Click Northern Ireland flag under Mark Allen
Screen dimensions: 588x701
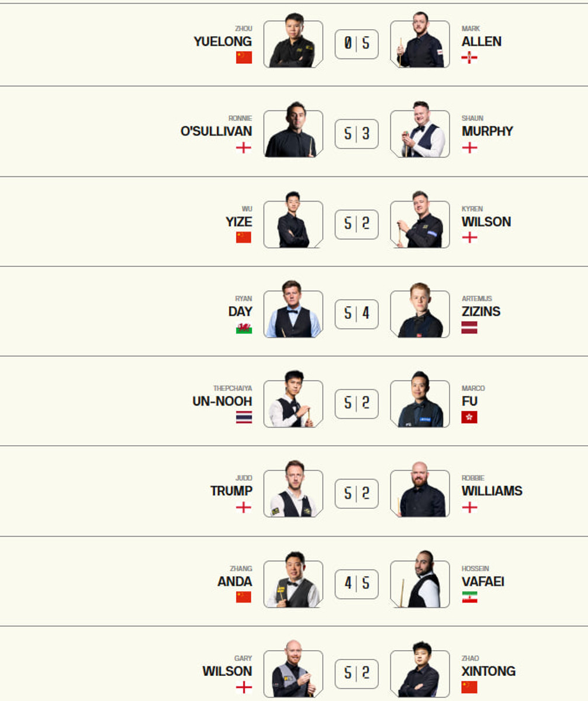point(469,57)
